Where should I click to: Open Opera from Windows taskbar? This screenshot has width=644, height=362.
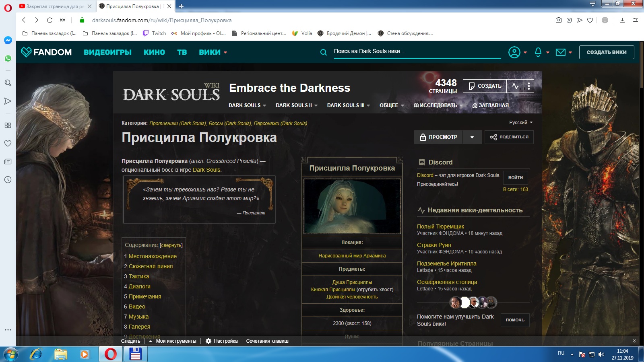point(111,354)
